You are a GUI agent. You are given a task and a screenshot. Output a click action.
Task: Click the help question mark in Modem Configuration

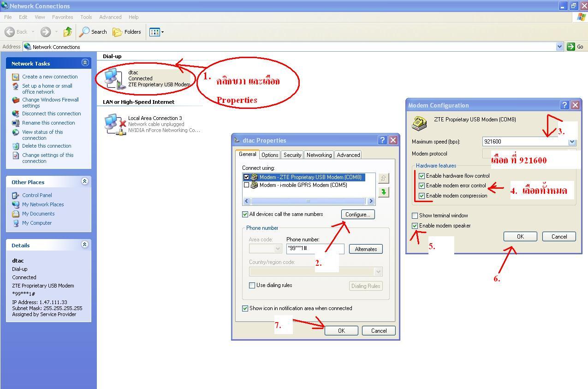click(x=564, y=105)
